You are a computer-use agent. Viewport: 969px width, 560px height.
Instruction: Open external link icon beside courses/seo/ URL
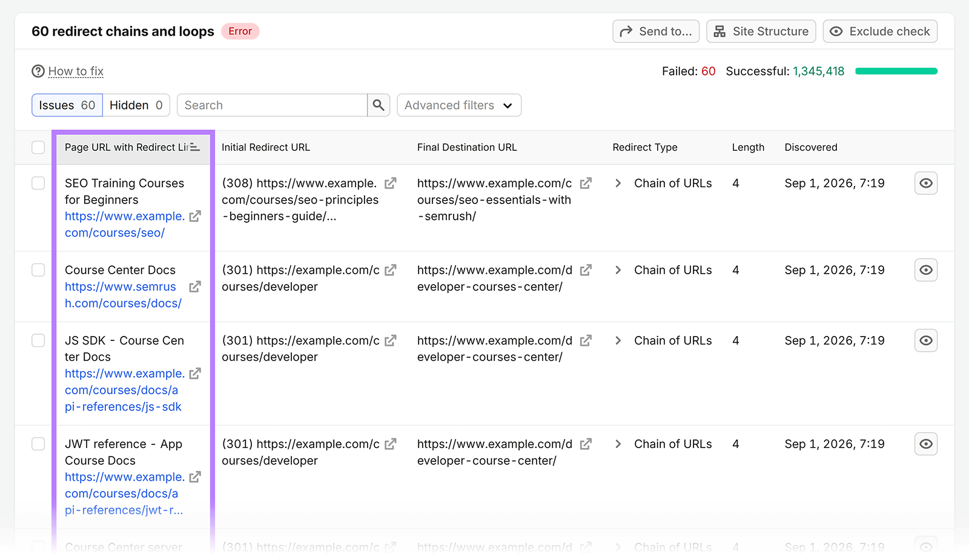[x=195, y=216]
